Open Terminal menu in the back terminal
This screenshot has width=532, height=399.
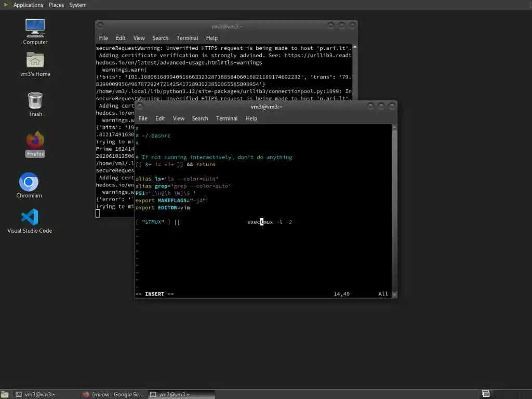(187, 38)
